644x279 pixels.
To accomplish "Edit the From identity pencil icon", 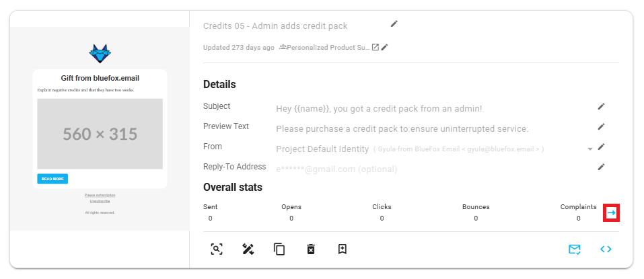I will pyautogui.click(x=601, y=147).
